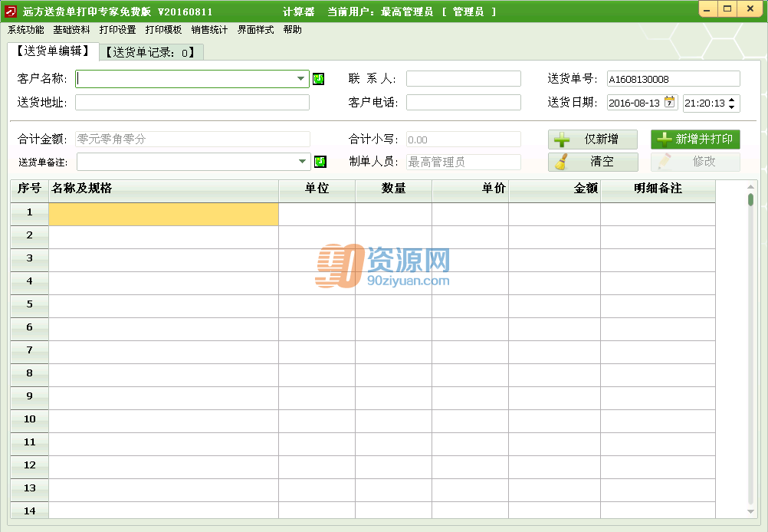Click the 修改 button
Viewport: 768px width, 532px height.
(x=695, y=162)
